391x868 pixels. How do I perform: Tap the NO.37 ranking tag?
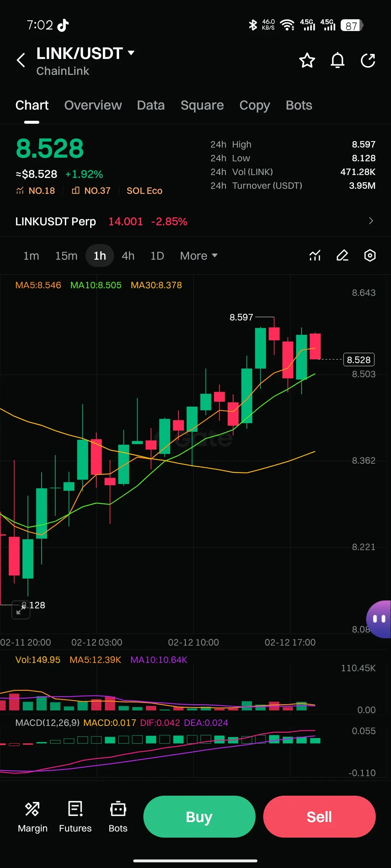pyautogui.click(x=91, y=191)
